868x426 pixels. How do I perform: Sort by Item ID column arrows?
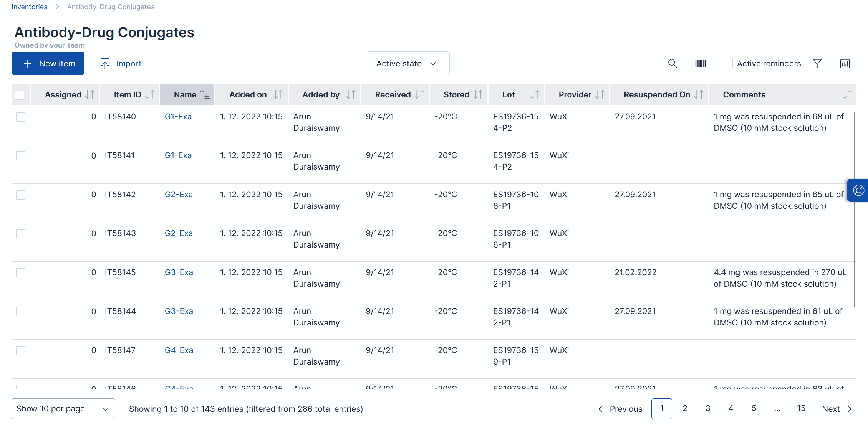coord(150,95)
